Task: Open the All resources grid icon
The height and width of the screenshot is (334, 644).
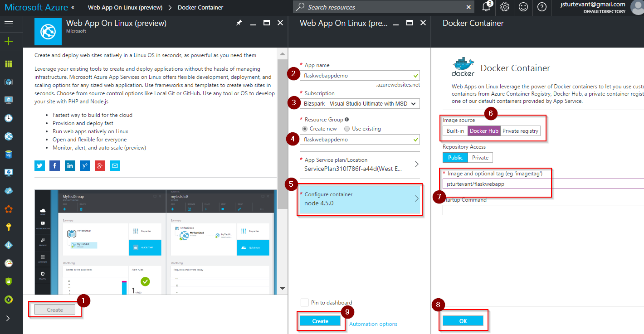Action: [9, 64]
